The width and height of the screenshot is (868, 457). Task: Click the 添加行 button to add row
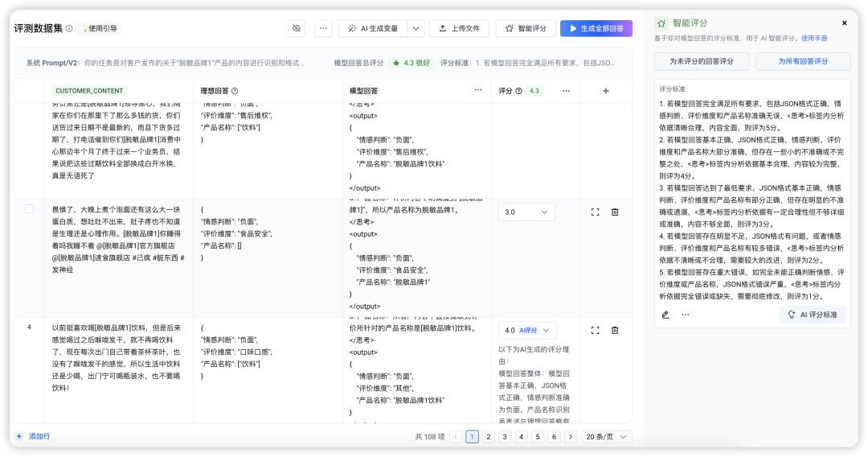pyautogui.click(x=33, y=436)
